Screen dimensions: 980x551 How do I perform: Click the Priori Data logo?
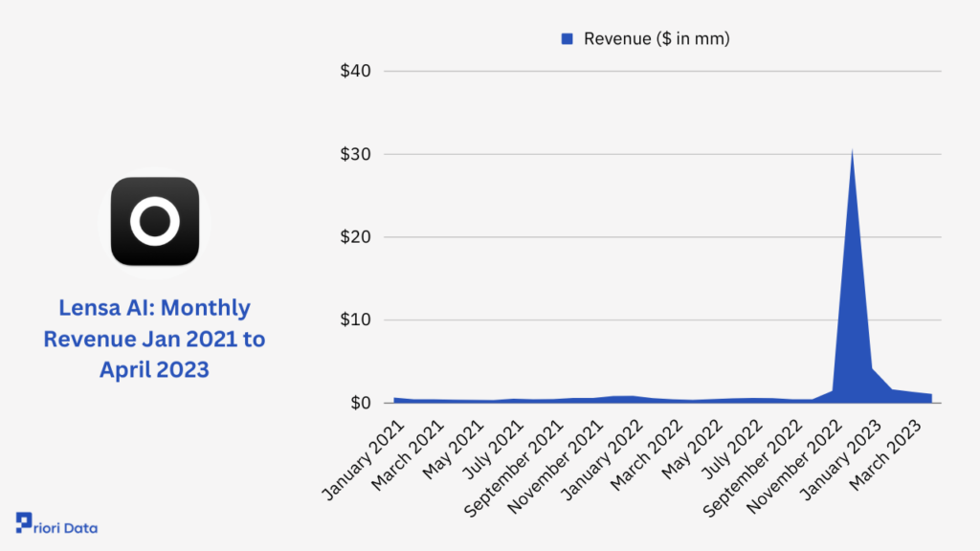click(x=56, y=524)
